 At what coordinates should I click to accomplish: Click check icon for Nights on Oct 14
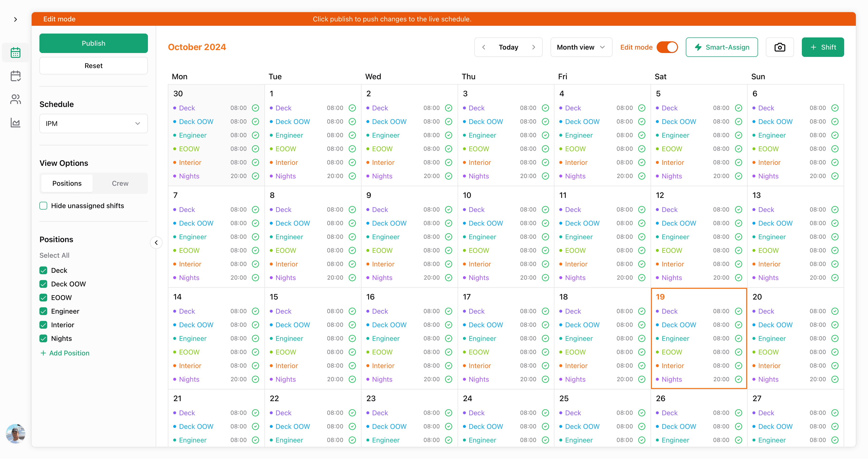(255, 379)
